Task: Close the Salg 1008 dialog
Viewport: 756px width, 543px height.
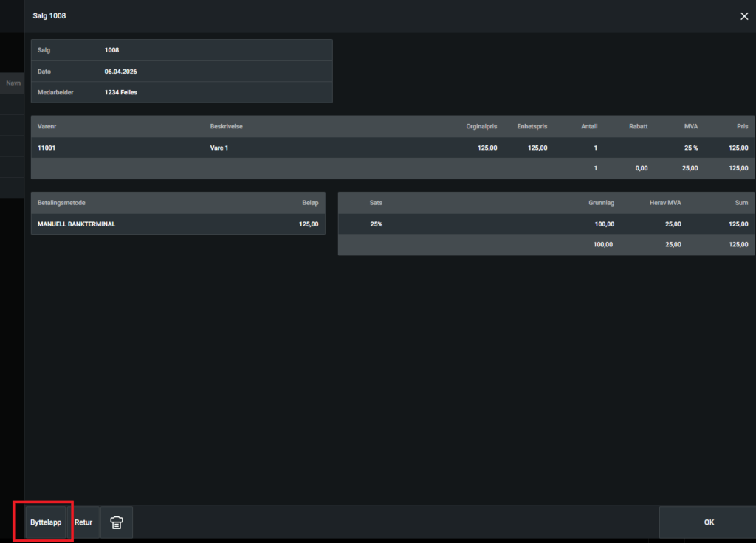Action: click(x=744, y=16)
